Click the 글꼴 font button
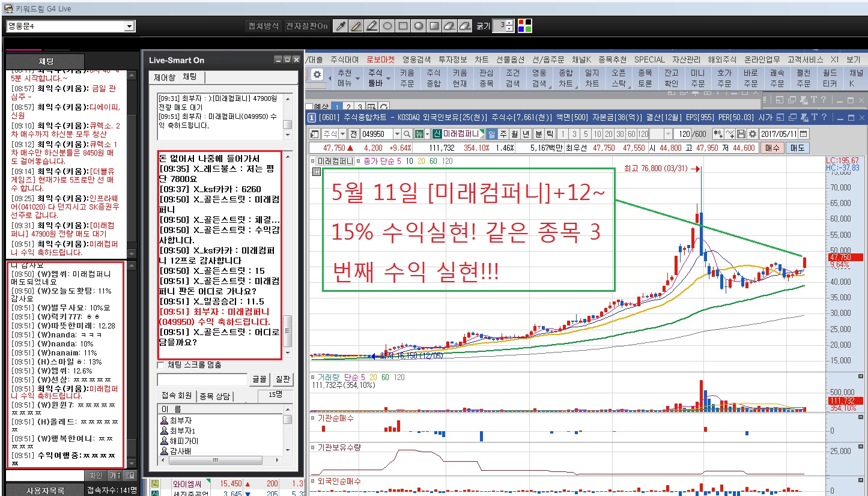Viewport: 868px width, 496px height. pyautogui.click(x=259, y=380)
